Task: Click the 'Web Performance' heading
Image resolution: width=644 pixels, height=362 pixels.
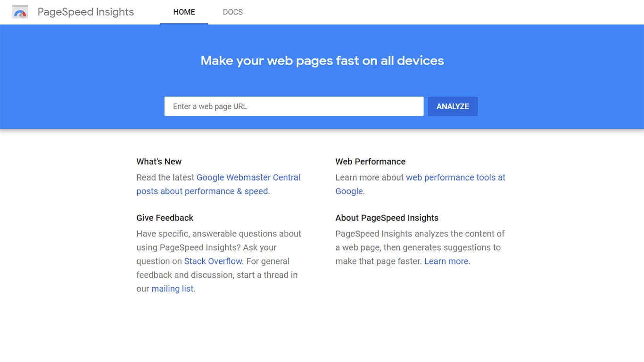Action: (x=370, y=162)
